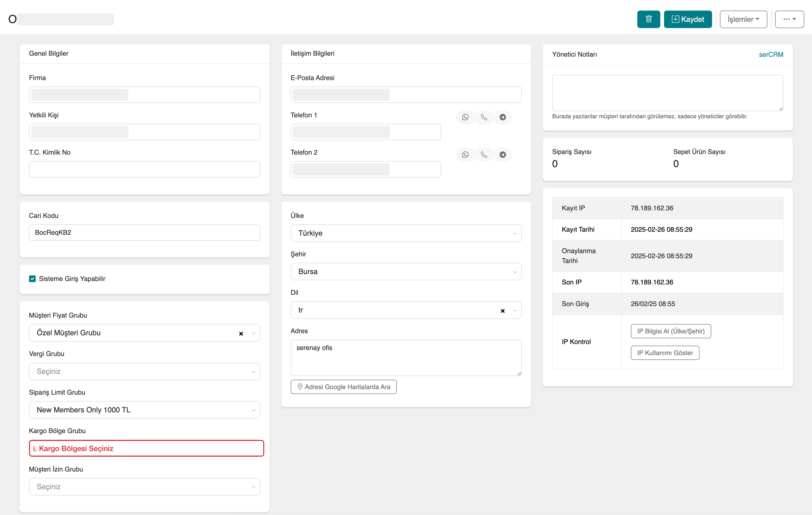This screenshot has width=812, height=515.
Task: Clear the Özel Müşteri Grubu selection
Action: [241, 333]
